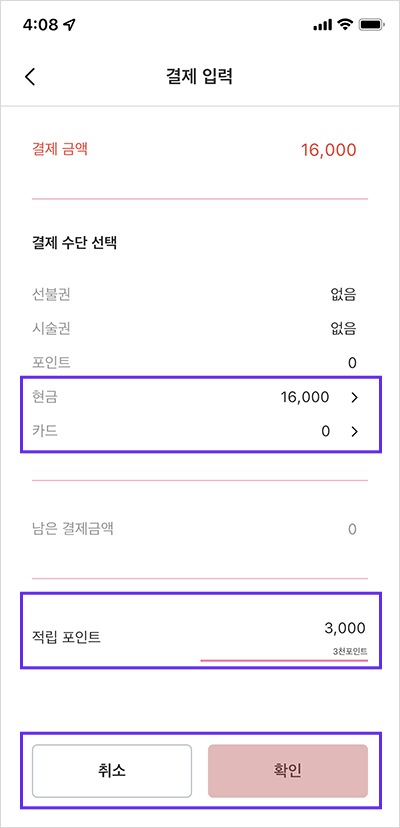Select the 시술권 payment row
Image resolution: width=400 pixels, height=828 pixels.
194,329
